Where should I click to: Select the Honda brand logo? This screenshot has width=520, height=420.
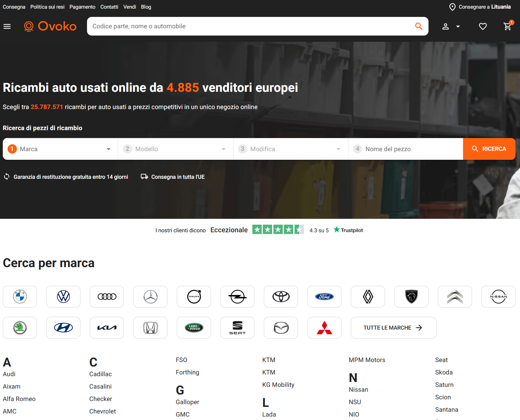(151, 328)
